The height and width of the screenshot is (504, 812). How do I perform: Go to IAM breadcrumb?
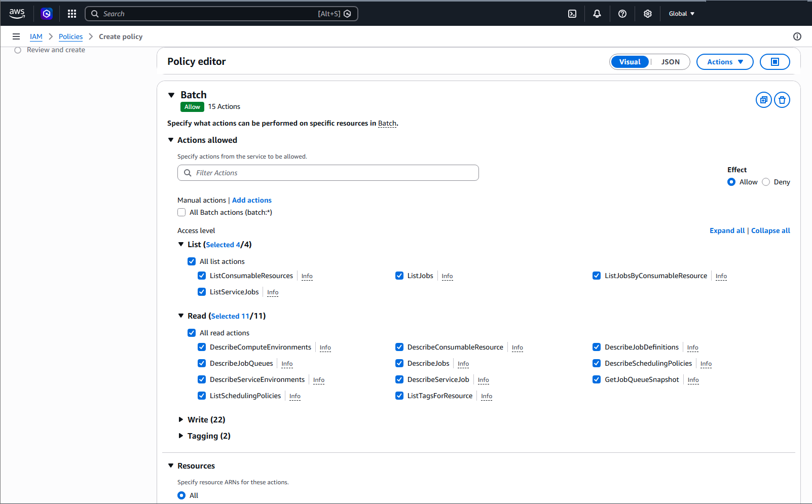tap(36, 36)
